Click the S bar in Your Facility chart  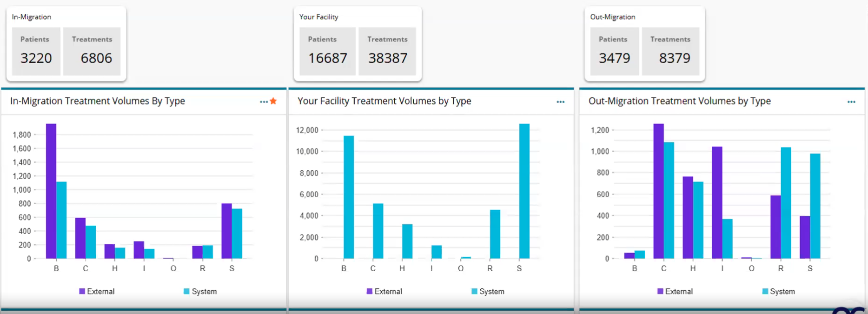[524, 191]
